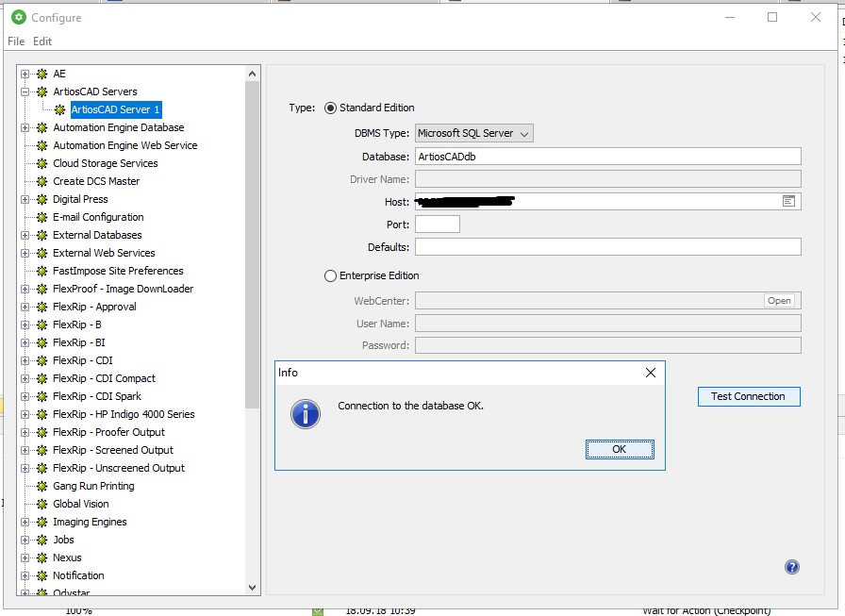Minimize the Configure window
This screenshot has width=845, height=616.
pos(730,17)
